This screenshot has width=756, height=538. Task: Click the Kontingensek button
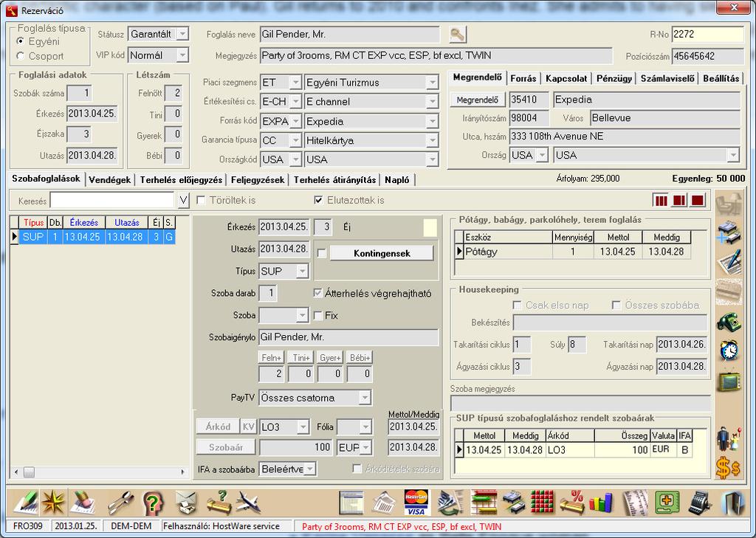coord(382,253)
